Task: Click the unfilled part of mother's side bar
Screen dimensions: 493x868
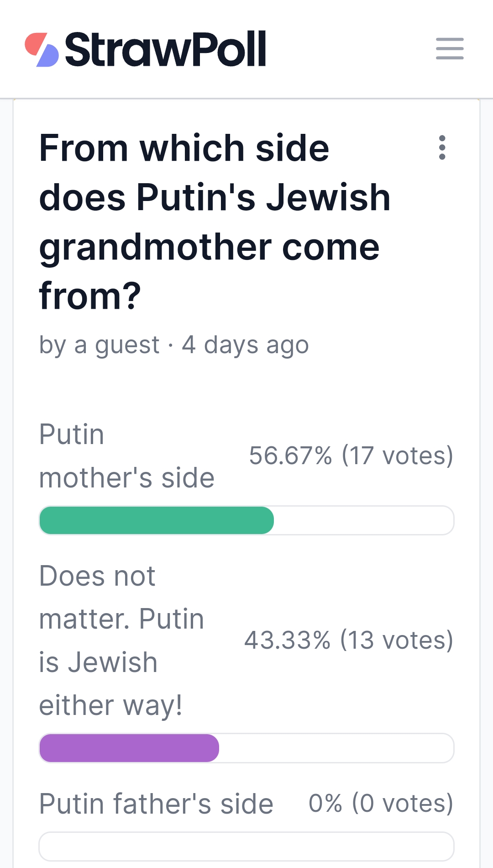Action: click(363, 520)
